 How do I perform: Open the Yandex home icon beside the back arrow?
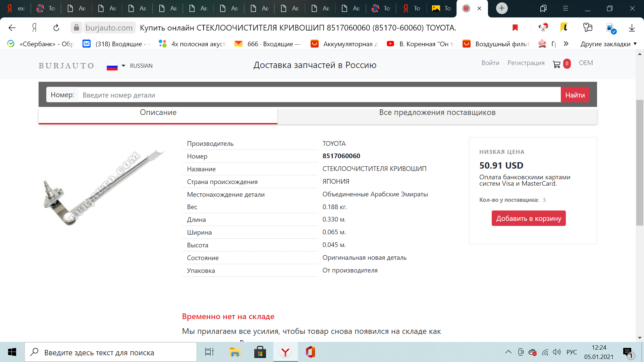(x=34, y=28)
